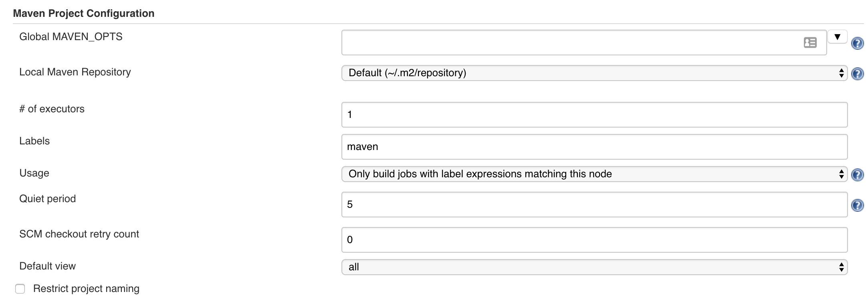
Task: Click the Labels field containing maven
Action: click(x=594, y=147)
